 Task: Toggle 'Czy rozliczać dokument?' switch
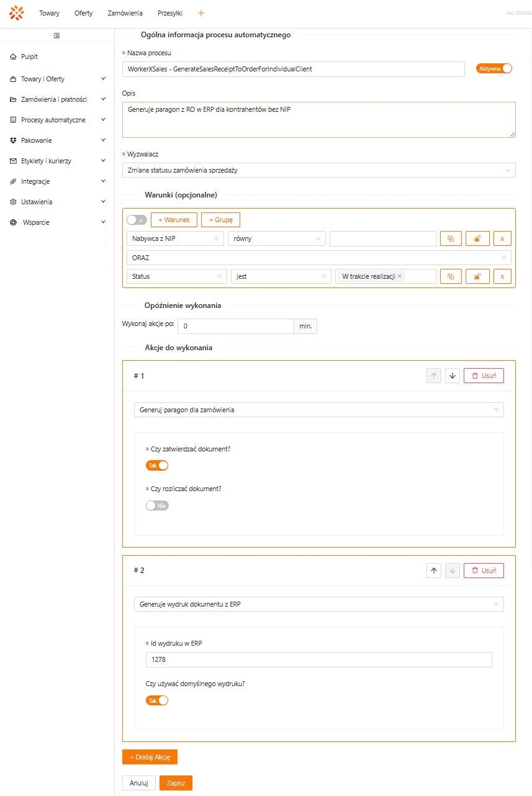click(x=157, y=505)
